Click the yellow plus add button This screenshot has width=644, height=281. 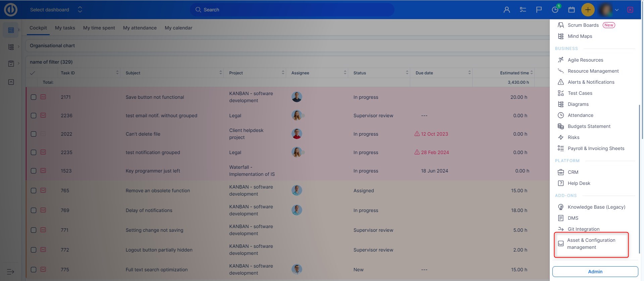pyautogui.click(x=588, y=10)
